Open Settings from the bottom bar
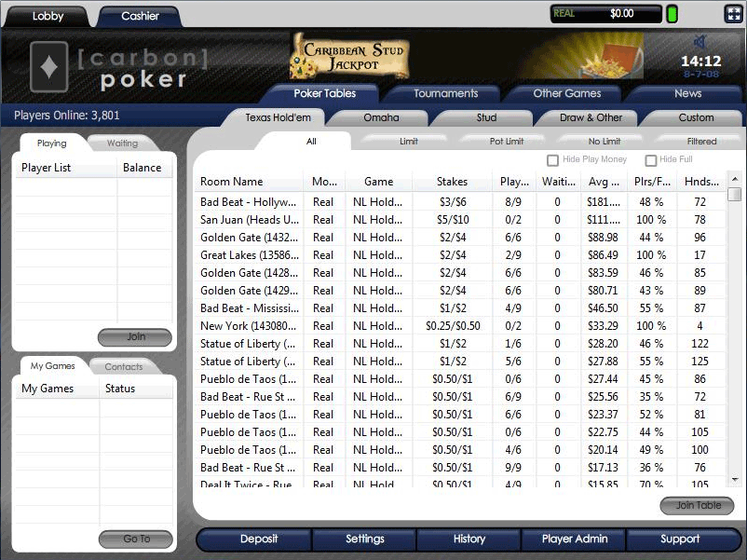 [x=364, y=539]
